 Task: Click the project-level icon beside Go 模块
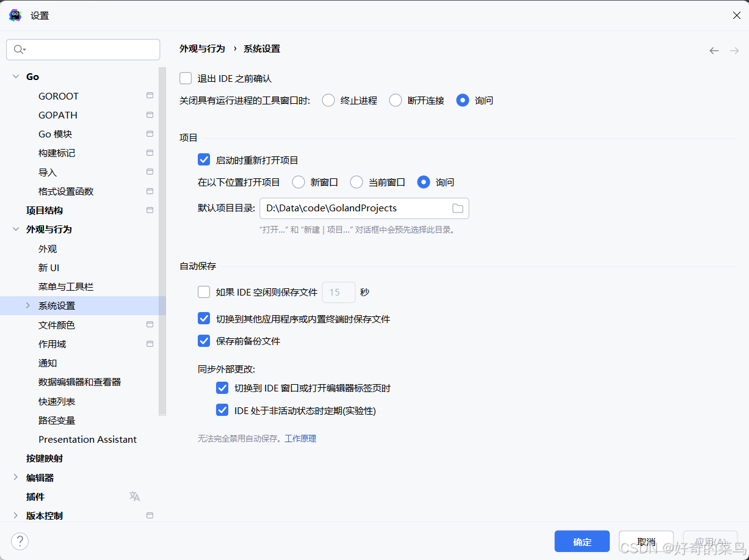[x=150, y=134]
